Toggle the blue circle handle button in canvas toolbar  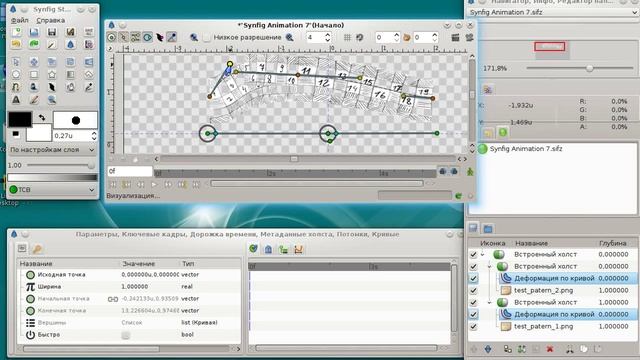(147, 38)
